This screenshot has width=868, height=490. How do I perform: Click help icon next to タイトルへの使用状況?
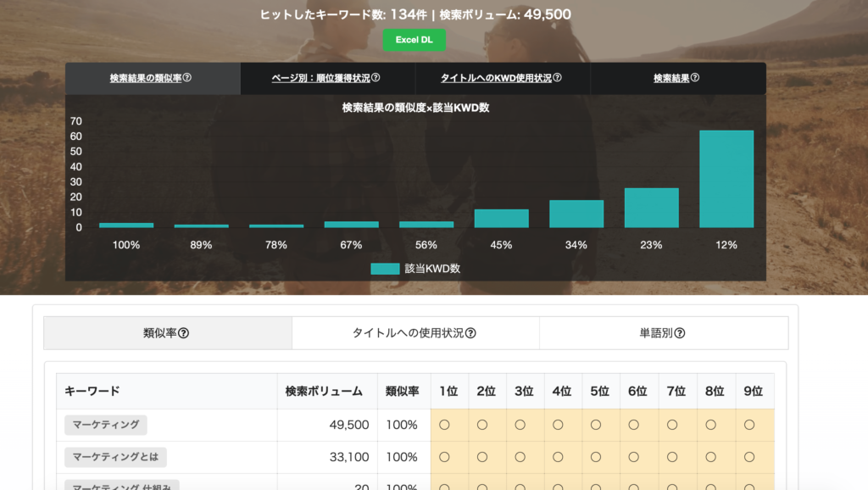point(470,333)
